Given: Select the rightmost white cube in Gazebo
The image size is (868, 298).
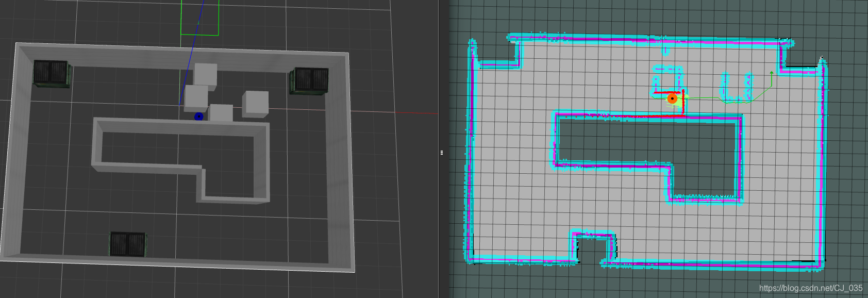Looking at the screenshot, I should click(256, 104).
